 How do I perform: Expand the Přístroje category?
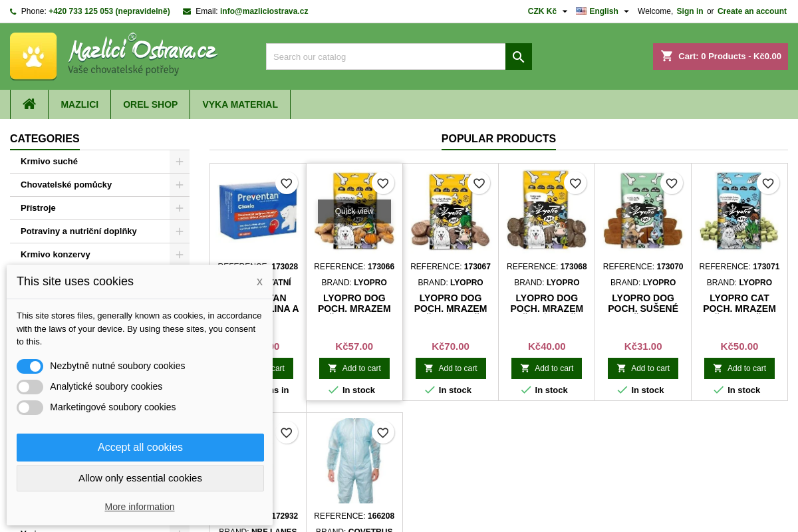pos(180,208)
